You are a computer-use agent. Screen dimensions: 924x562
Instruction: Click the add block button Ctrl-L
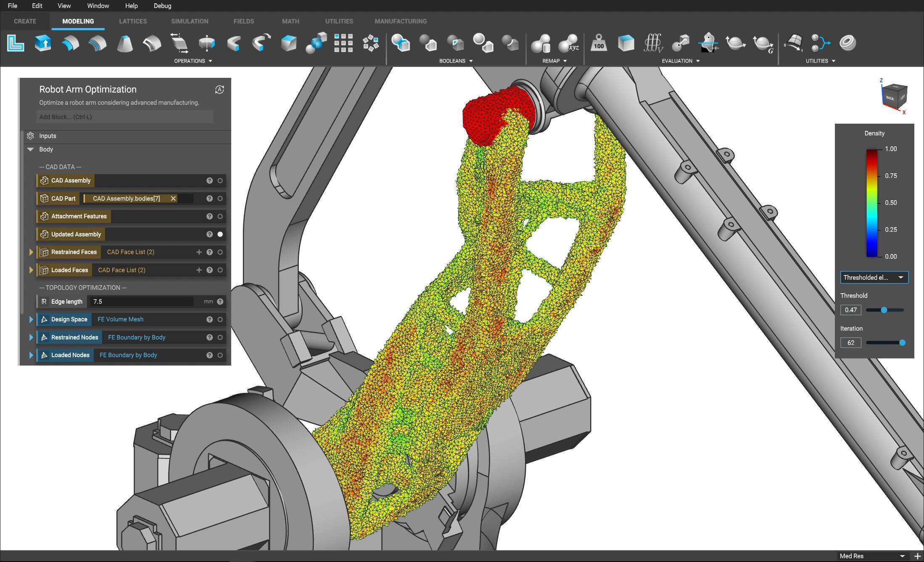tap(125, 117)
